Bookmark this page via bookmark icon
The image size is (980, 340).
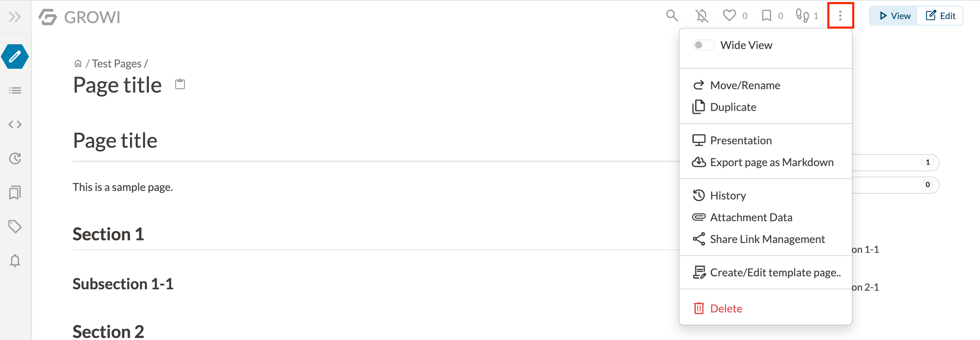(766, 16)
